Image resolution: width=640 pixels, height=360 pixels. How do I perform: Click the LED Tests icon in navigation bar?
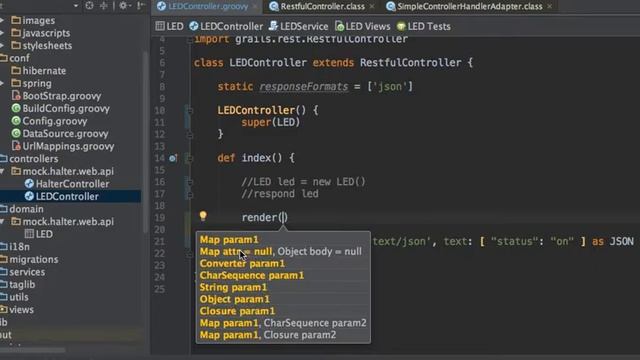click(401, 26)
